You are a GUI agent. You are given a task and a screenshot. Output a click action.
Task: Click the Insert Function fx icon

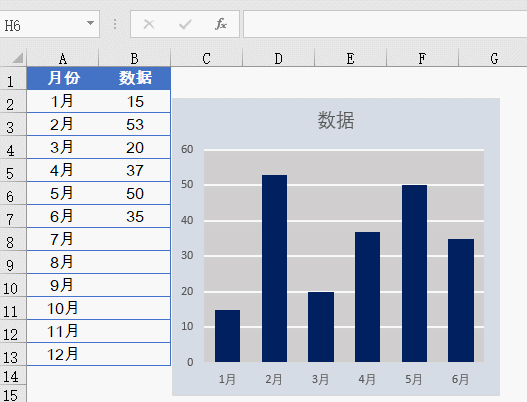[221, 24]
